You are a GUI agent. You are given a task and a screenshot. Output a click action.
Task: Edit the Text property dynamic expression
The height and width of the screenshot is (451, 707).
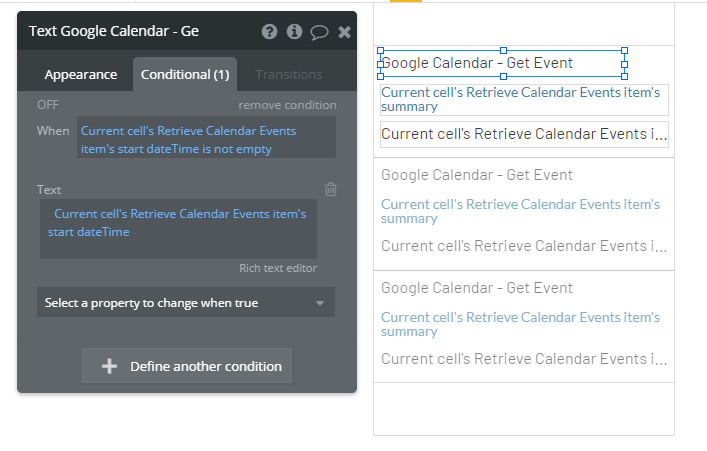178,223
